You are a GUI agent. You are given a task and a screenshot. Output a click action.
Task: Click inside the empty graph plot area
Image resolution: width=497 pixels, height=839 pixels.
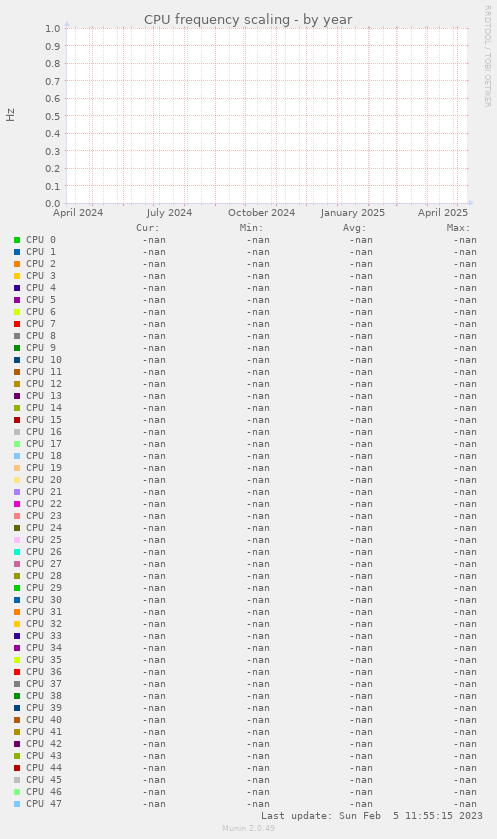tap(266, 116)
